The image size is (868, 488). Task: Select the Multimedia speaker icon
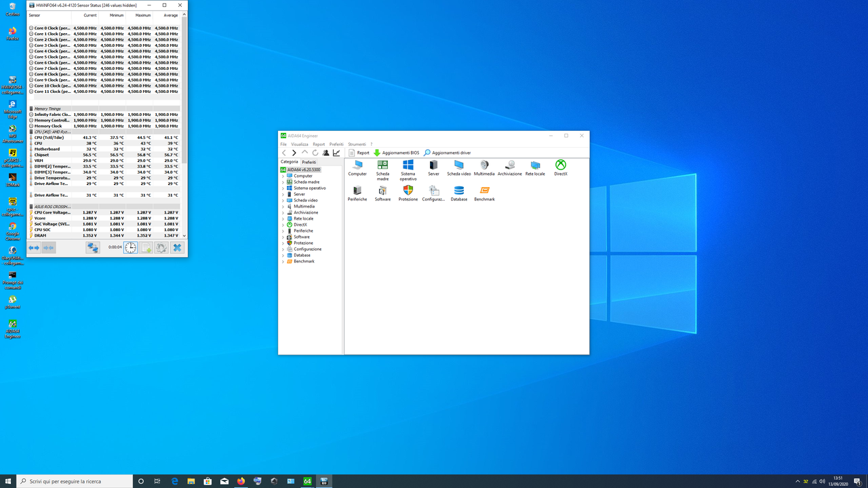pyautogui.click(x=484, y=164)
